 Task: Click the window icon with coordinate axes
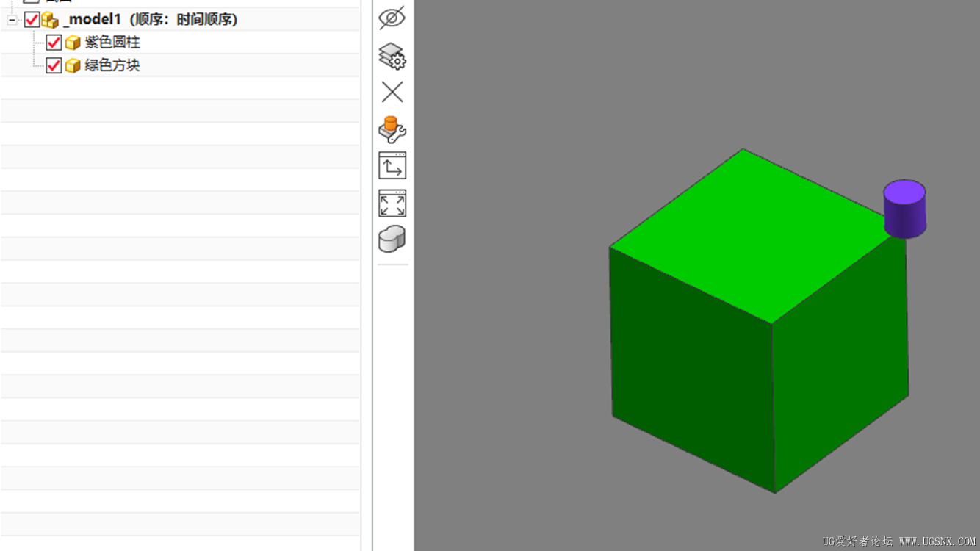(392, 165)
